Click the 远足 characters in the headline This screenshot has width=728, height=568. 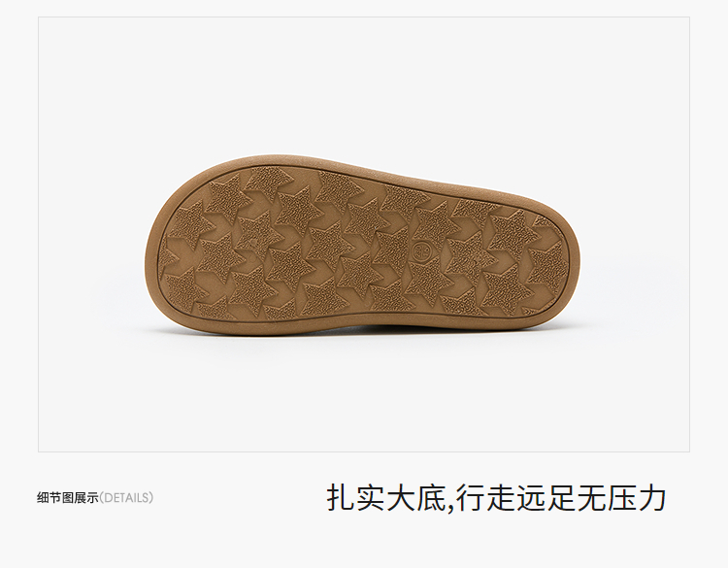pyautogui.click(x=546, y=498)
